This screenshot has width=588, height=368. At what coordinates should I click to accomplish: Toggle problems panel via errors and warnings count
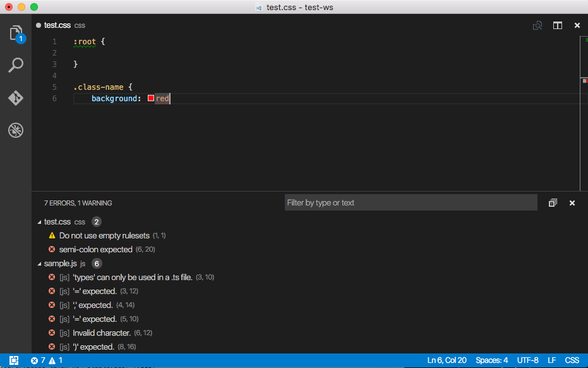pyautogui.click(x=47, y=360)
